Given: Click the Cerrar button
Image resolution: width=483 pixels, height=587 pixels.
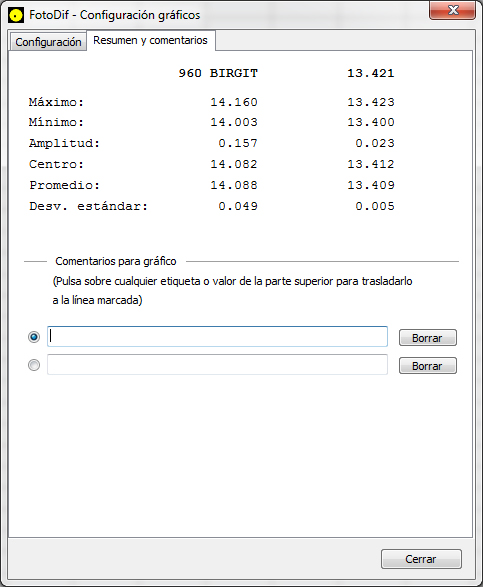Looking at the screenshot, I should coord(421,559).
